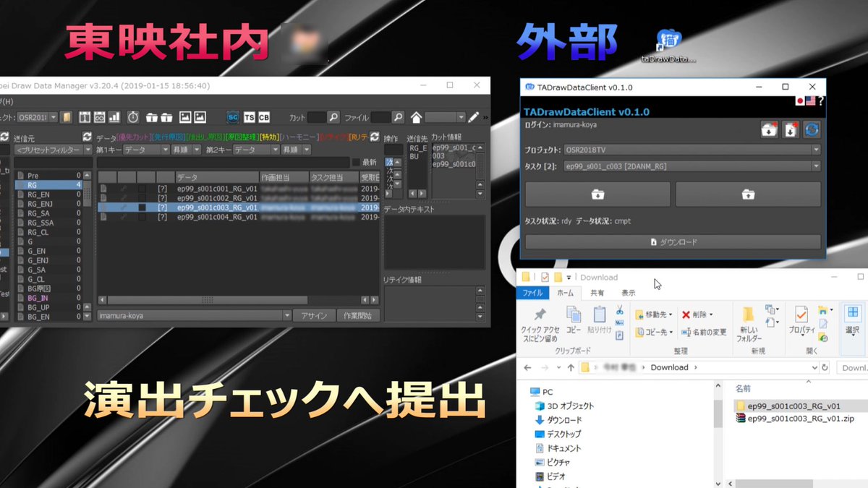
Task: Click the bar chart icon in Draw Data Manager
Action: (x=114, y=117)
